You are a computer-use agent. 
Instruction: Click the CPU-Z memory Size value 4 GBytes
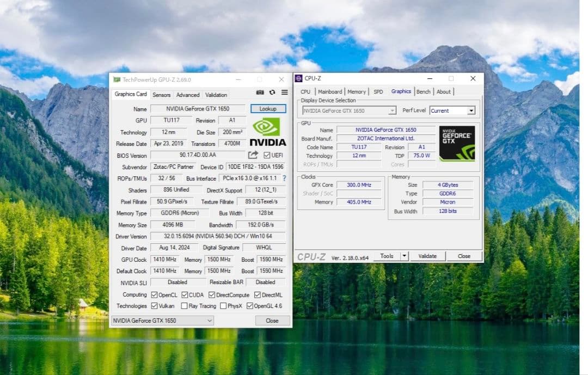coord(448,185)
